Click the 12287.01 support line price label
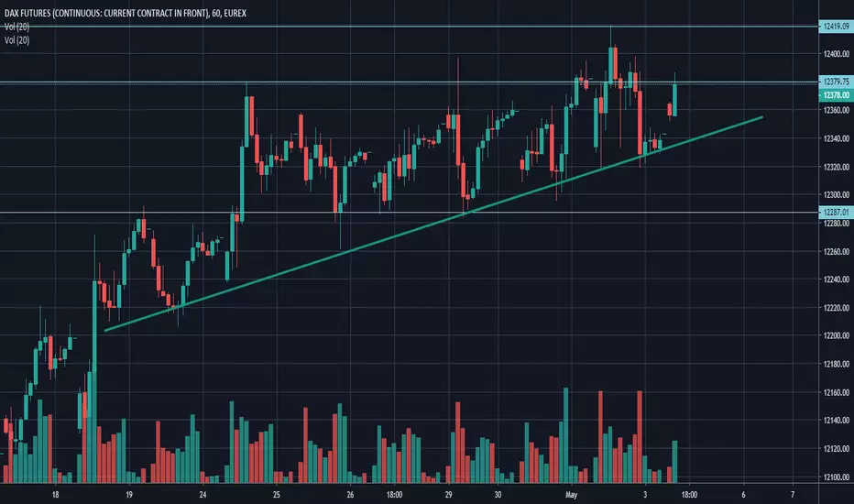 click(836, 213)
